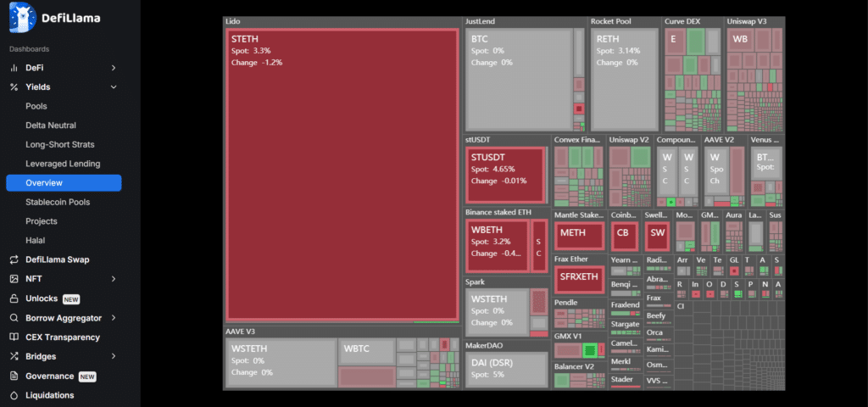The height and width of the screenshot is (407, 868).
Task: Go to Delta Neutral yields
Action: [x=51, y=125]
